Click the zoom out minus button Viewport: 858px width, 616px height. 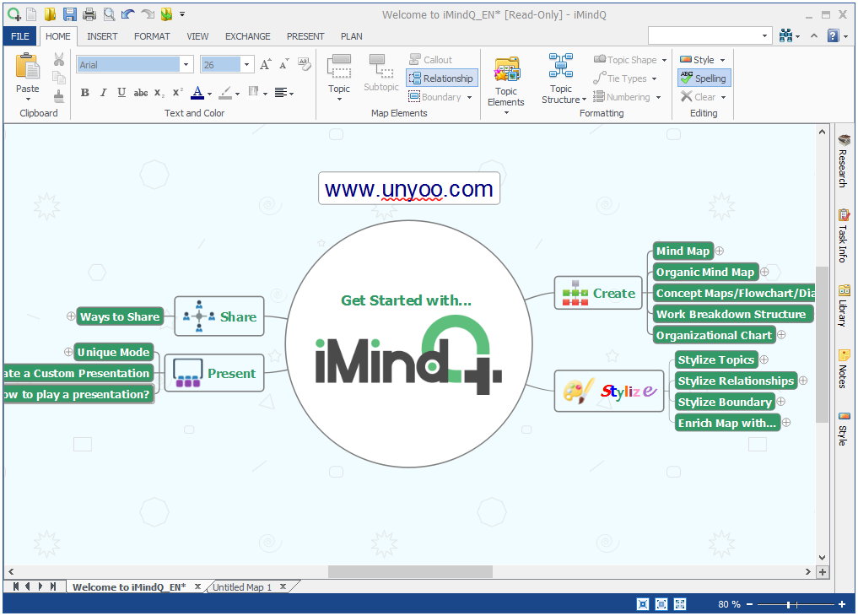750,604
